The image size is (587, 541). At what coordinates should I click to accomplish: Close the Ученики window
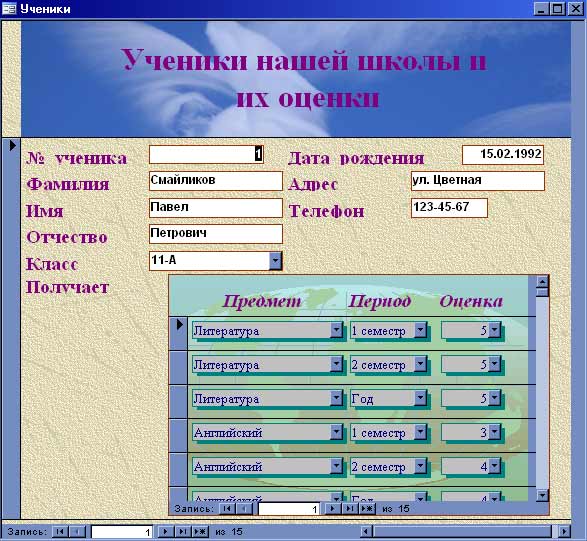click(x=576, y=8)
